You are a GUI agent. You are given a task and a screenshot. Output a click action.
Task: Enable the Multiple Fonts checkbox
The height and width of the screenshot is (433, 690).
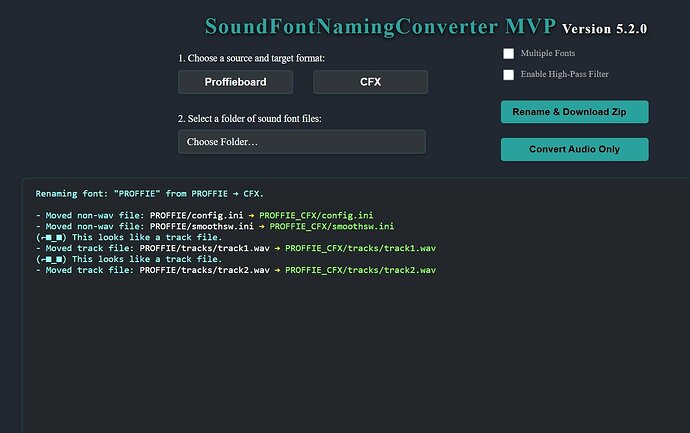[x=508, y=54]
